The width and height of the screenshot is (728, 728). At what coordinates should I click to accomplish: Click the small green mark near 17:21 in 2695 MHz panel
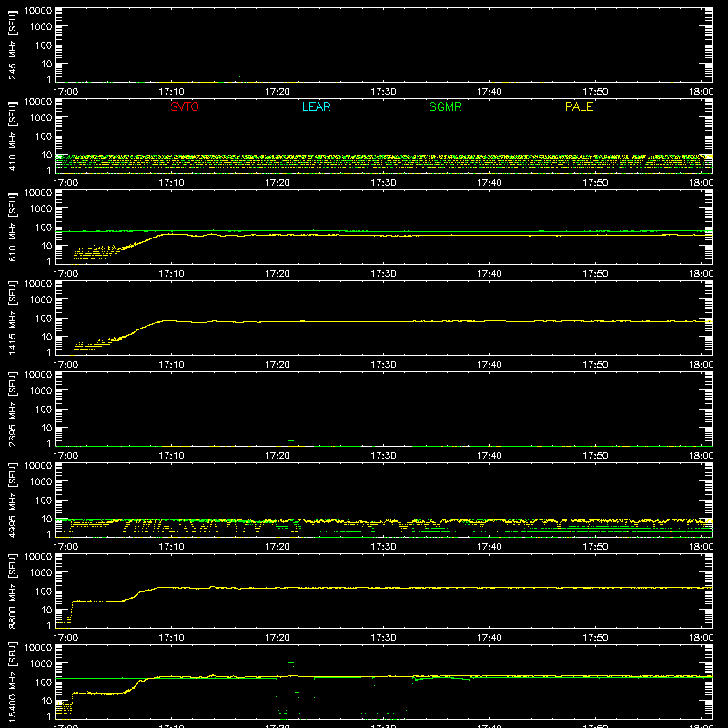pos(290,440)
